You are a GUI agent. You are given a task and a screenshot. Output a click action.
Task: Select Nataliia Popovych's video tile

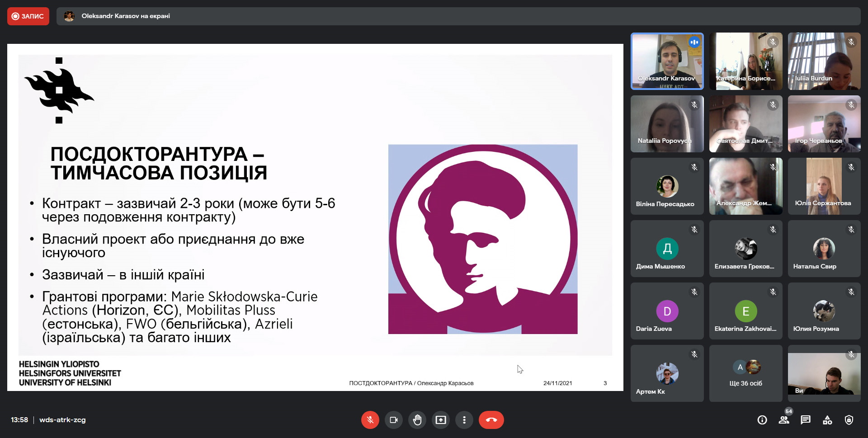coord(667,123)
